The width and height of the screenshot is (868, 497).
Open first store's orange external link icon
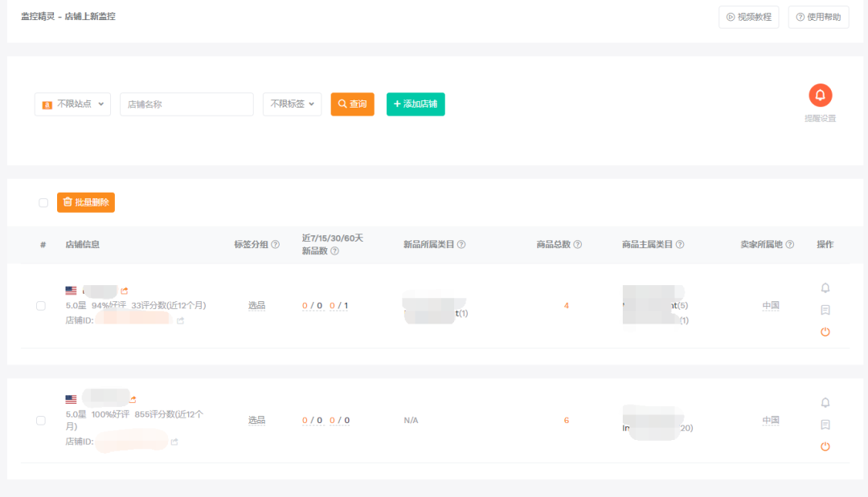coord(125,291)
